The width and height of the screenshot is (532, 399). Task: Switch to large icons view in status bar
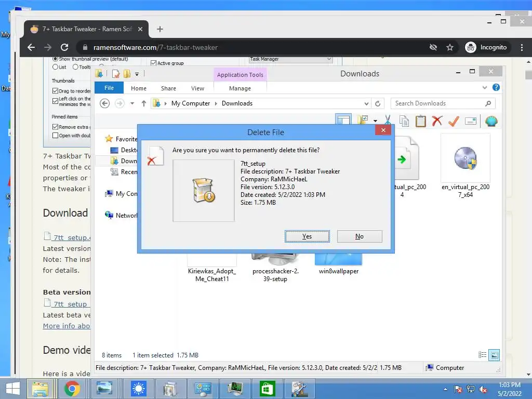pos(495,355)
